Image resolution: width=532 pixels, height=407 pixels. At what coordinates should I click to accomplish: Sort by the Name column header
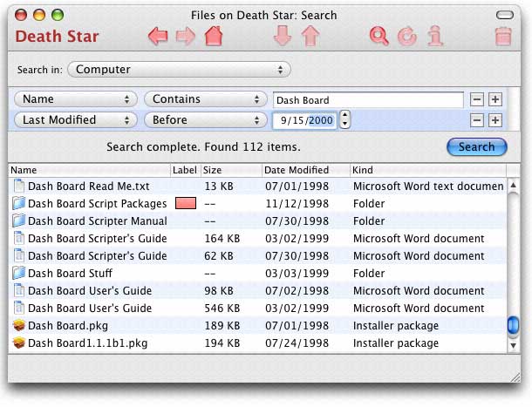click(x=90, y=170)
